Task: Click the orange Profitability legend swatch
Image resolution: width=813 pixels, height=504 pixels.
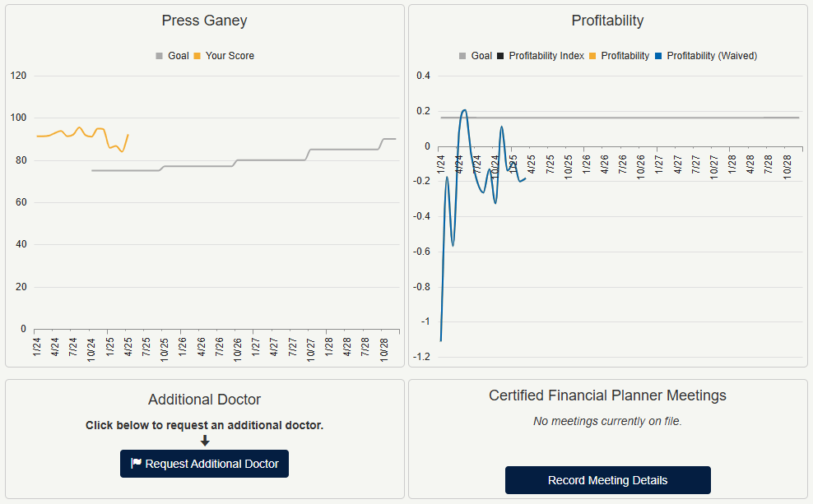Action: (592, 56)
